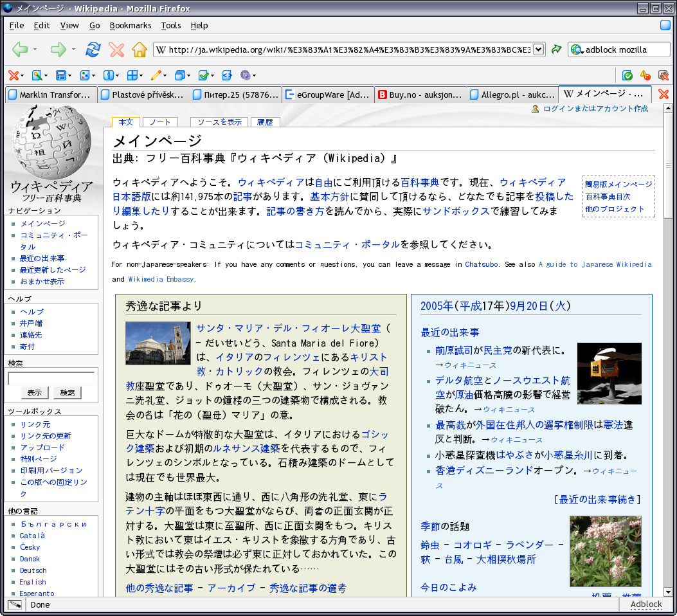Open the validation Tools green checkmark icon
Image resolution: width=677 pixels, height=616 pixels.
[x=203, y=75]
